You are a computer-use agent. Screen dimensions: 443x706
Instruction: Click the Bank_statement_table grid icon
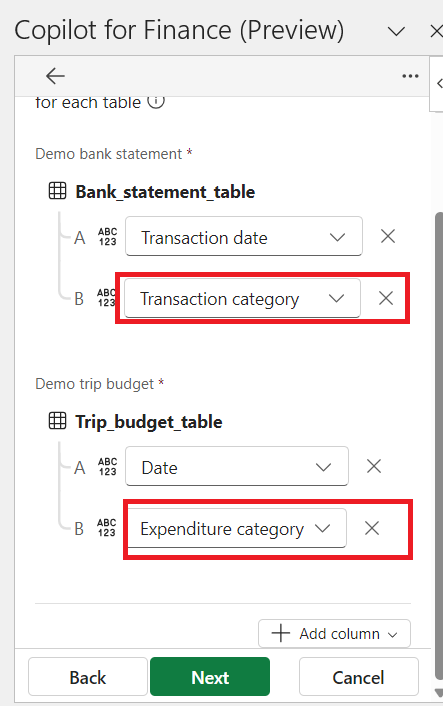pyautogui.click(x=57, y=190)
